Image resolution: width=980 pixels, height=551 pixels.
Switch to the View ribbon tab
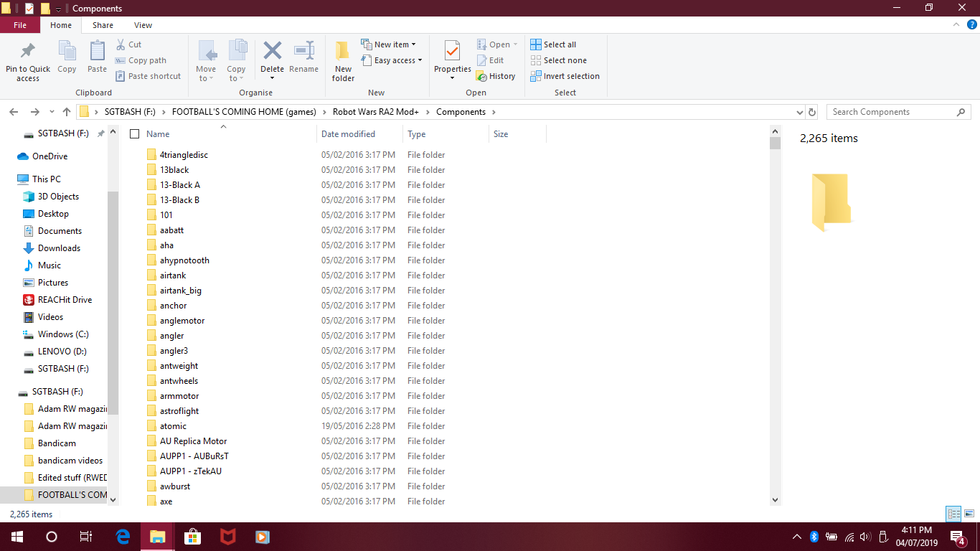coord(143,25)
